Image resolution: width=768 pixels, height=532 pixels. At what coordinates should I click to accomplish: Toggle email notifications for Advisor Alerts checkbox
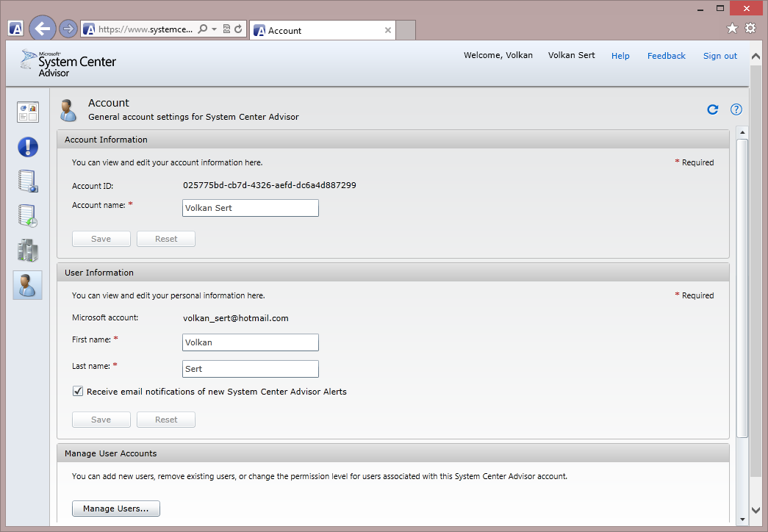78,391
